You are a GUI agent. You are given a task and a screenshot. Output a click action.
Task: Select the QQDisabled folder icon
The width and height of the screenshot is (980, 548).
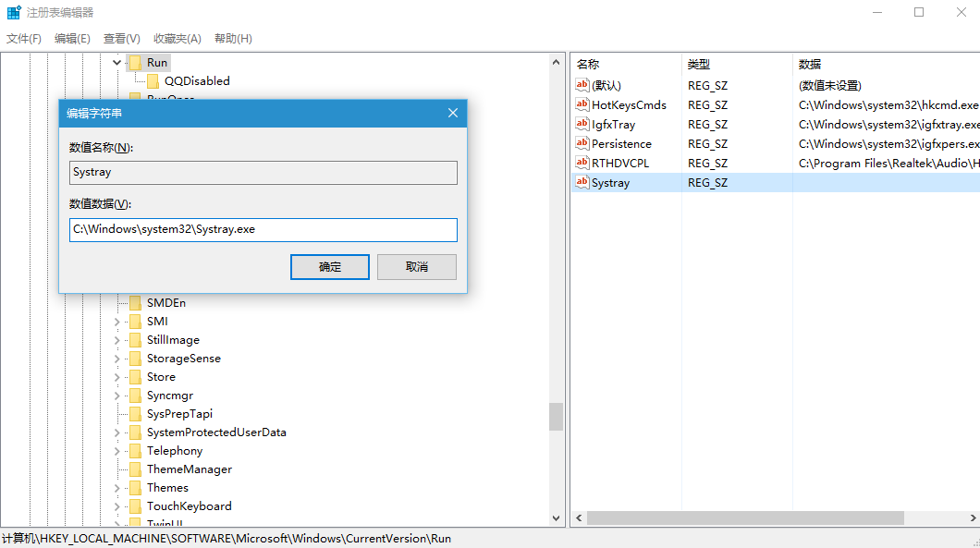[153, 81]
